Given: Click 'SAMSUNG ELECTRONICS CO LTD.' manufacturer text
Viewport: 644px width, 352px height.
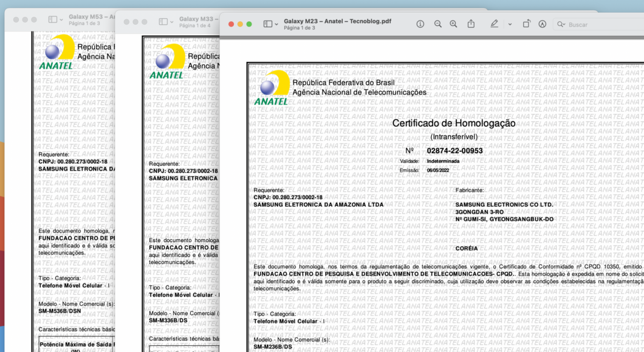Looking at the screenshot, I should [504, 205].
